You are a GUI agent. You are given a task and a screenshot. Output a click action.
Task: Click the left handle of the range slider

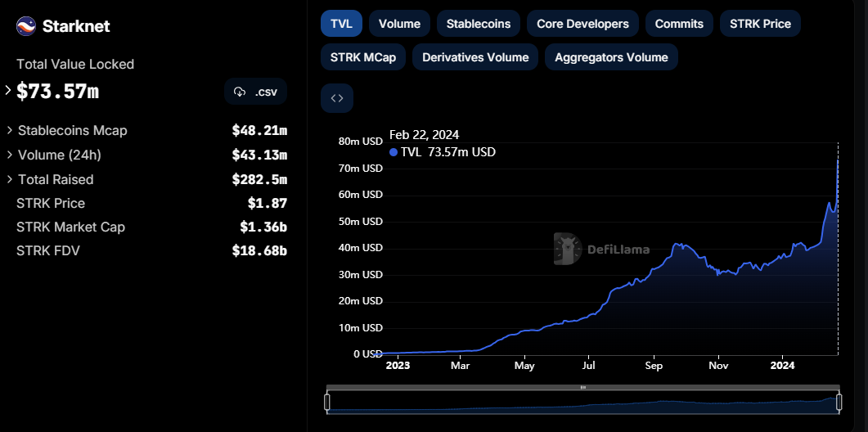(327, 402)
